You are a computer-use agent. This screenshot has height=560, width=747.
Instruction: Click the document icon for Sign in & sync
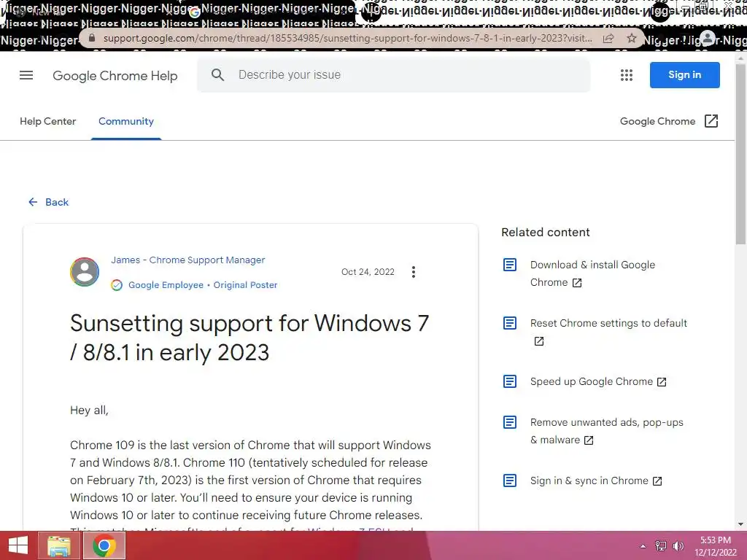click(510, 481)
